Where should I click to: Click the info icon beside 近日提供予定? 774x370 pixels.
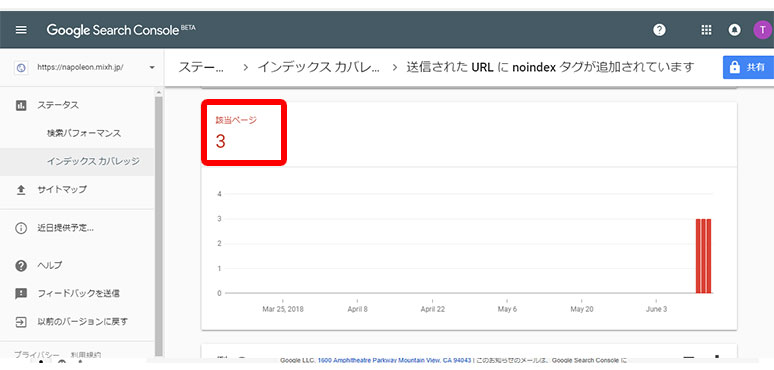tap(21, 228)
